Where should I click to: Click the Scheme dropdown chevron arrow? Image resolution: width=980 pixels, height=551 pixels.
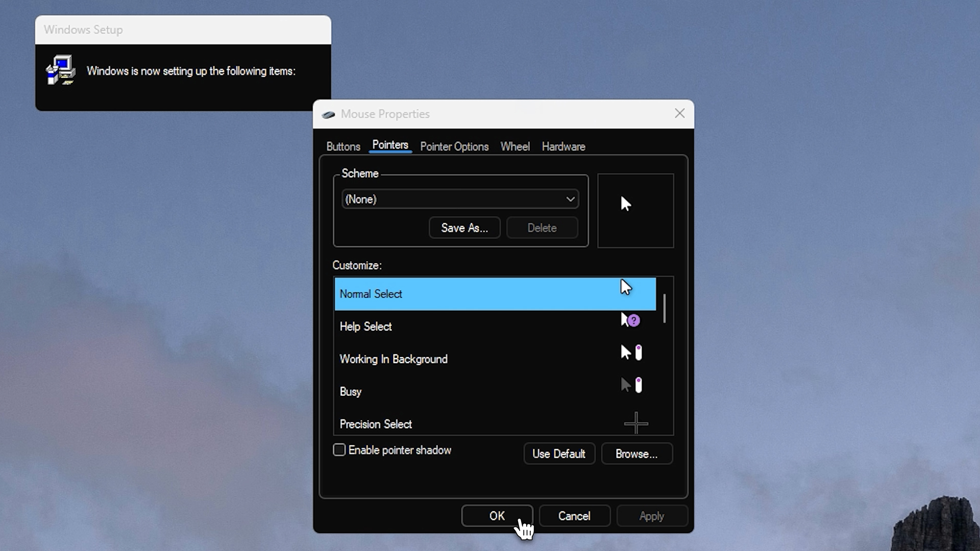pos(570,199)
